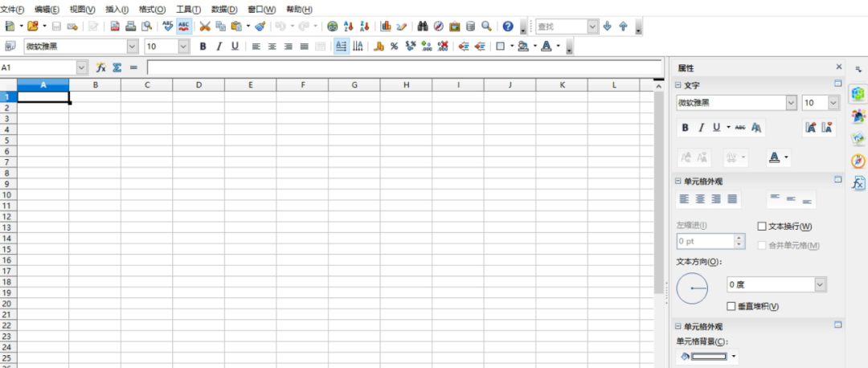Image resolution: width=868 pixels, height=368 pixels.
Task: Check the 垂直堆积 vertically stacked box
Action: click(x=731, y=306)
